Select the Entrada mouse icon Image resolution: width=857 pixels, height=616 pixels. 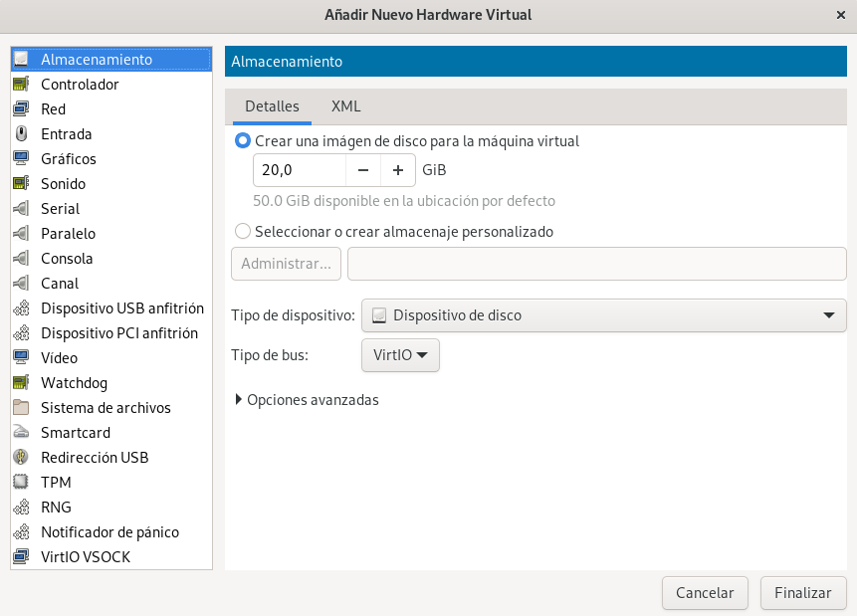coord(21,134)
